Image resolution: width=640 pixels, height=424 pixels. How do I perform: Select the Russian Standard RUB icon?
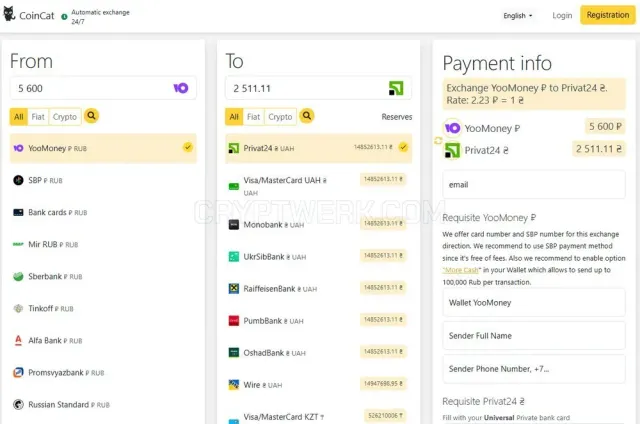tap(18, 404)
